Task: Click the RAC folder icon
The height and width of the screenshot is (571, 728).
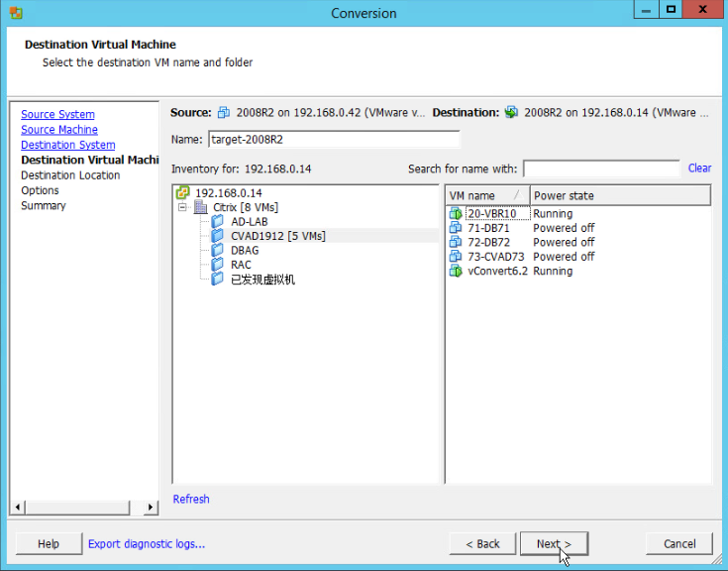Action: click(217, 265)
